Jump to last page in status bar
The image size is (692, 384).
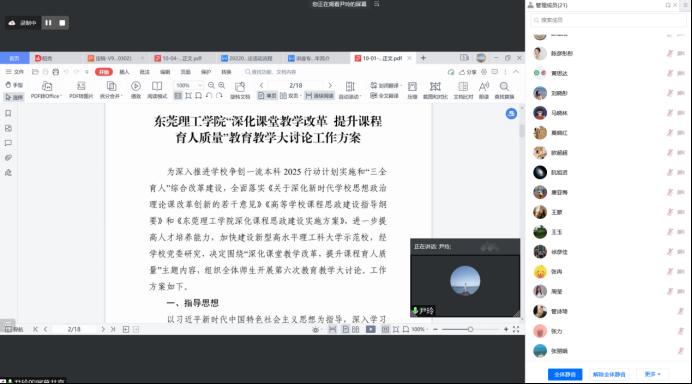(x=113, y=329)
